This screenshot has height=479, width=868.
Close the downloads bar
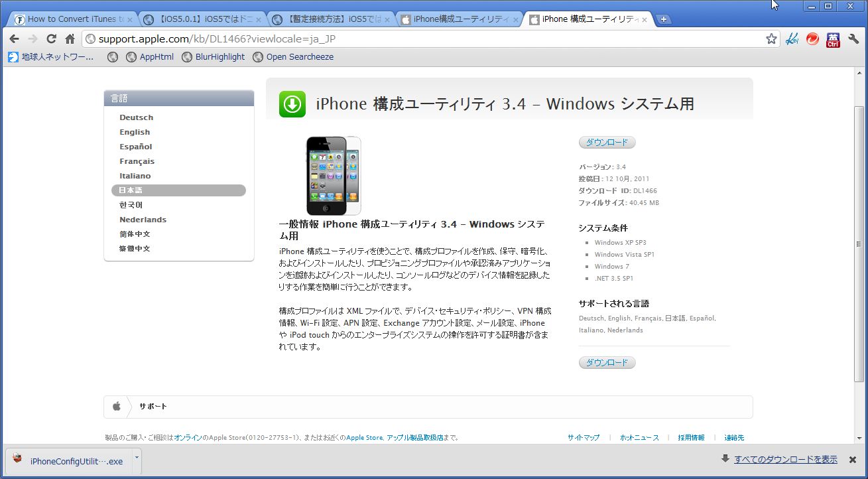tap(853, 459)
